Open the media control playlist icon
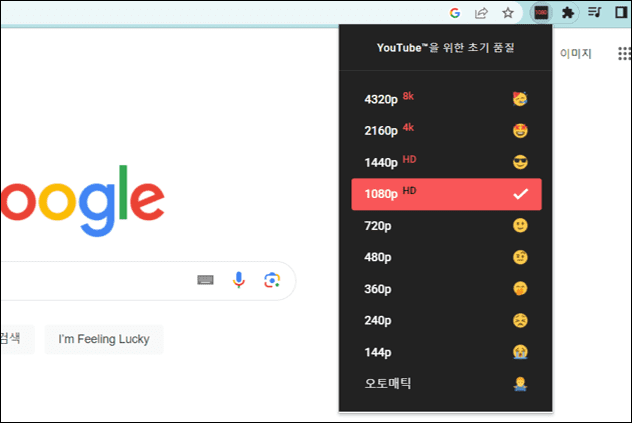The width and height of the screenshot is (632, 423). click(595, 13)
